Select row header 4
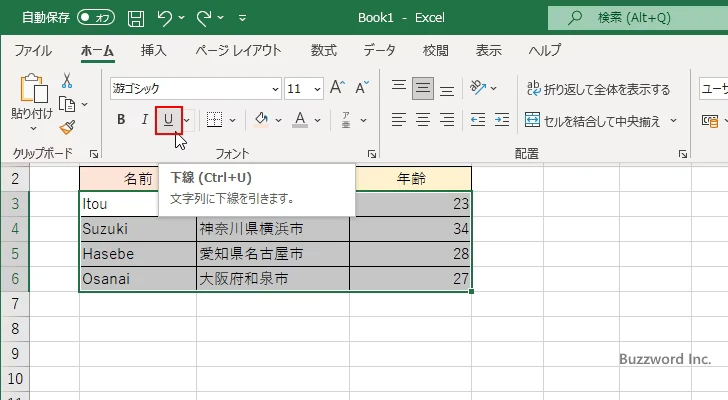The image size is (728, 400). coord(15,229)
